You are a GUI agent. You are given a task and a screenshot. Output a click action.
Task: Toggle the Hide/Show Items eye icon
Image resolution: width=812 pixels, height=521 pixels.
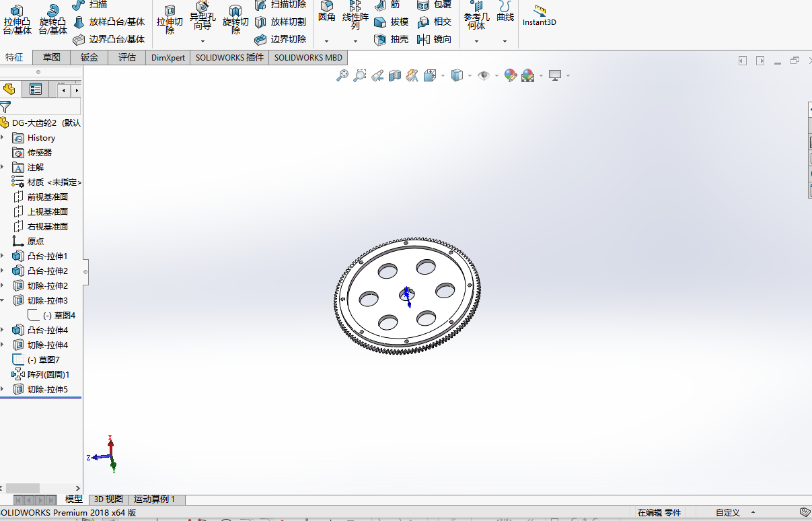pyautogui.click(x=484, y=75)
